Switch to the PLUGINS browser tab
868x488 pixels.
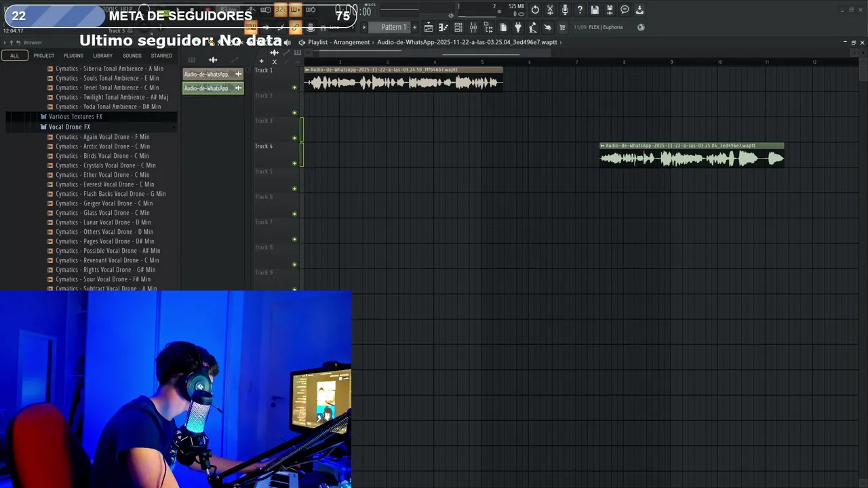73,56
